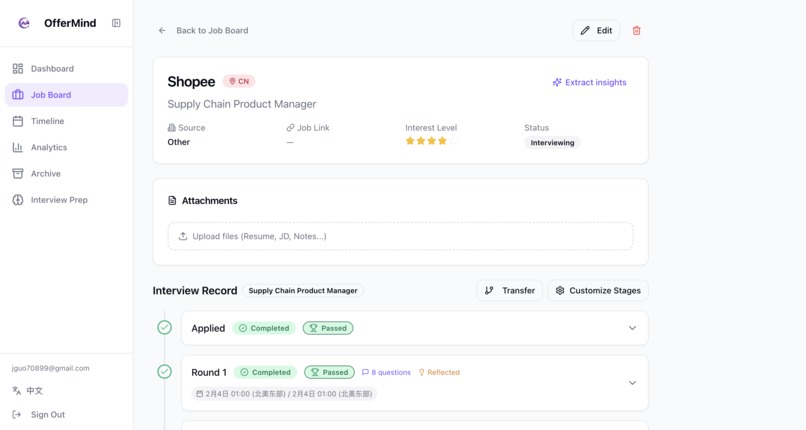
Task: Click the Interview Record heading
Action: pyautogui.click(x=195, y=291)
